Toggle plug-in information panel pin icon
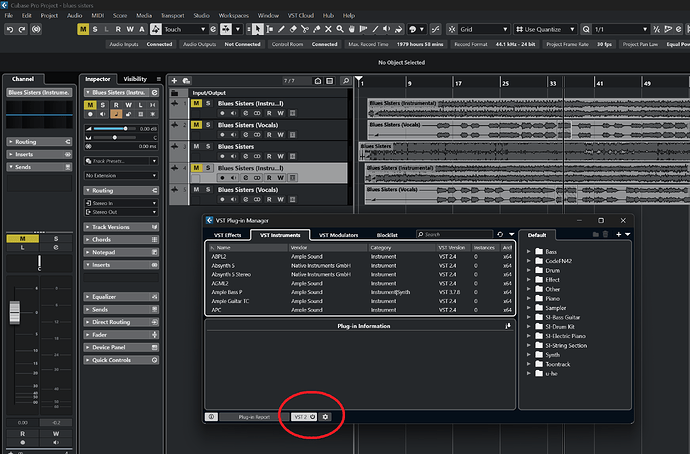This screenshot has height=454, width=690. (508, 326)
